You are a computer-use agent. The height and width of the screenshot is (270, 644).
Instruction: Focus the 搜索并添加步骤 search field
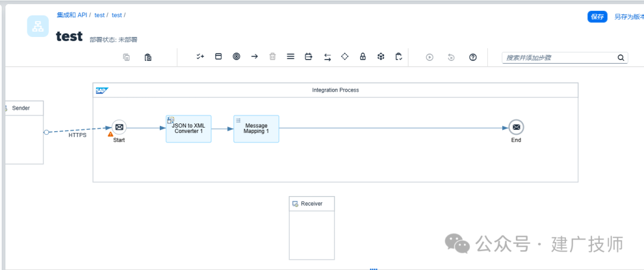tap(565, 58)
